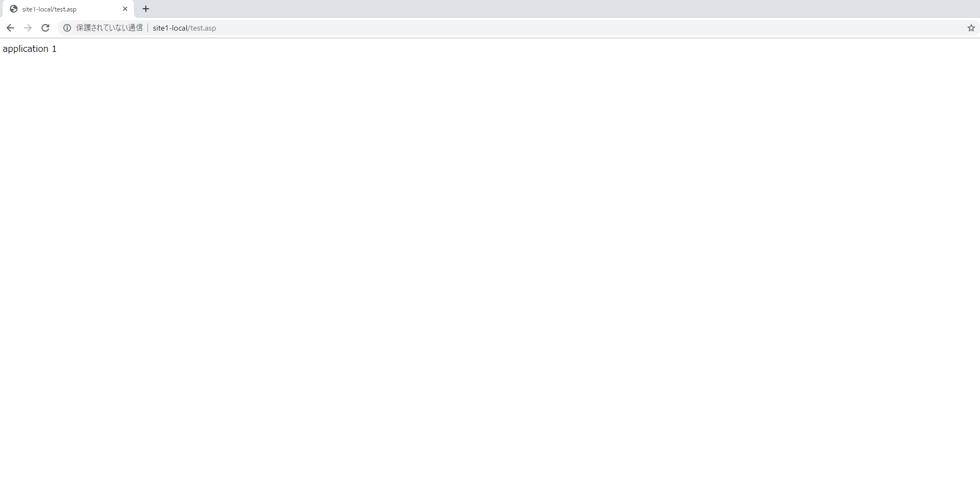
Task: Click the word application on the page
Action: coord(26,49)
